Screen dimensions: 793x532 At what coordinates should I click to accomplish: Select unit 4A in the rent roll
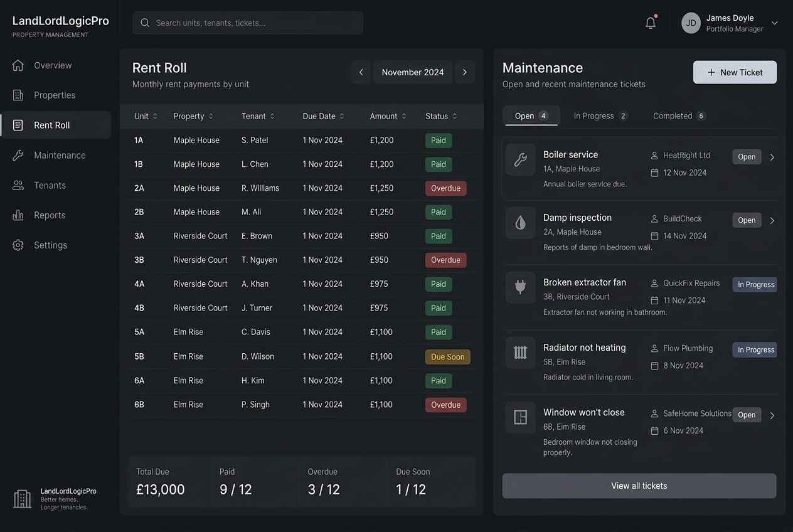click(x=139, y=284)
